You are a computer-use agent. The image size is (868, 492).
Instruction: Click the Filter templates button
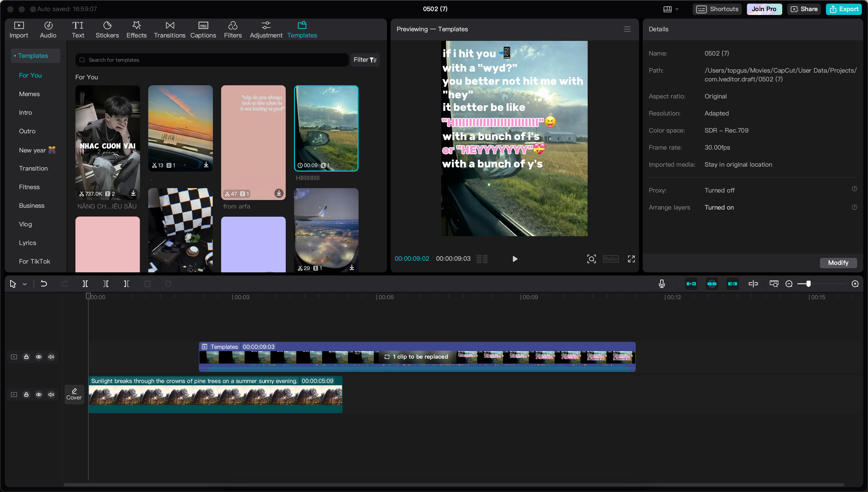click(x=366, y=60)
